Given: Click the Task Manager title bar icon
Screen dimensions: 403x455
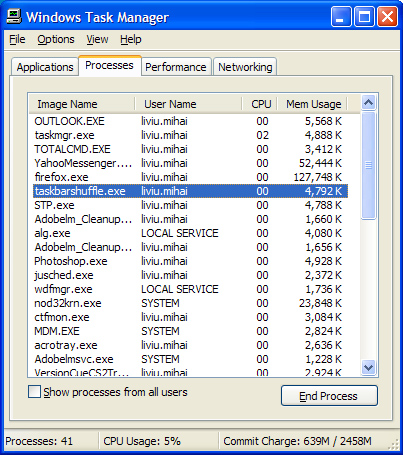Looking at the screenshot, I should click(14, 16).
